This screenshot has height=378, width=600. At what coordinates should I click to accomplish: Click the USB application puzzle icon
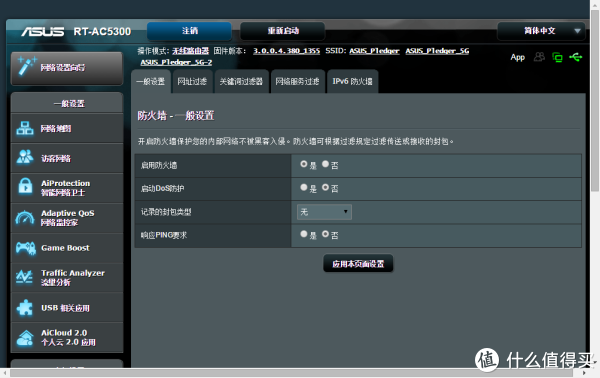pos(25,307)
